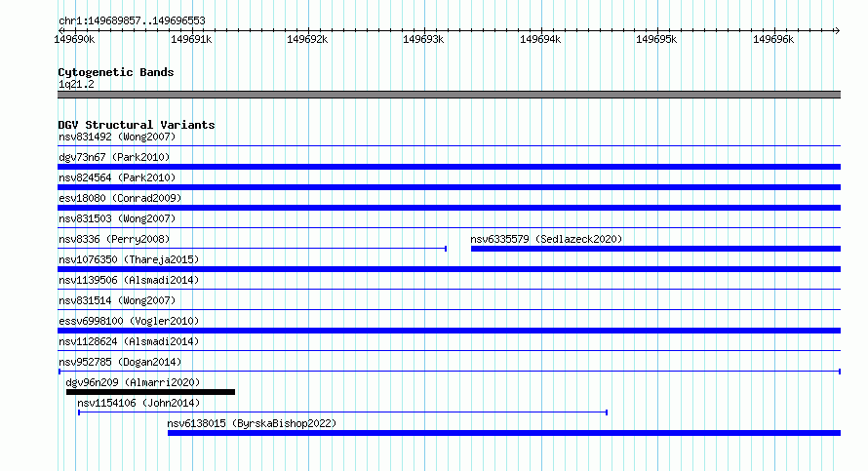Click the 149692k ruler tick label
The height and width of the screenshot is (471, 868).
pyautogui.click(x=307, y=39)
